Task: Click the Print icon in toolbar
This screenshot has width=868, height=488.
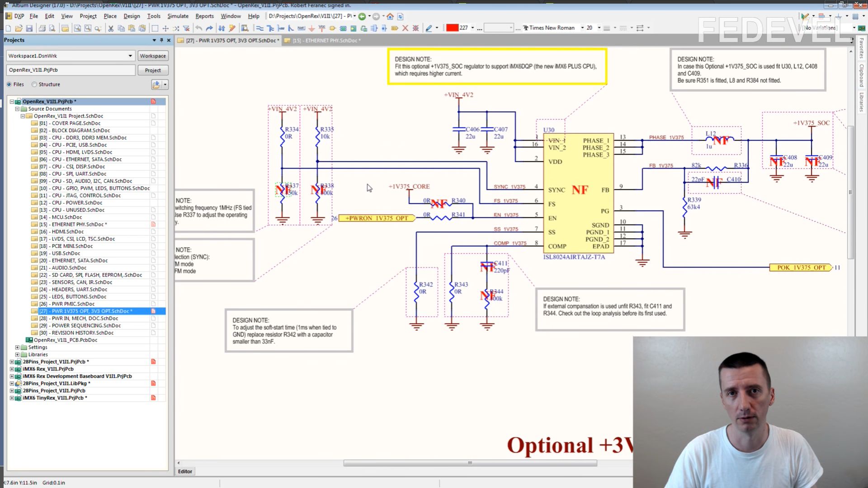Action: 42,28
